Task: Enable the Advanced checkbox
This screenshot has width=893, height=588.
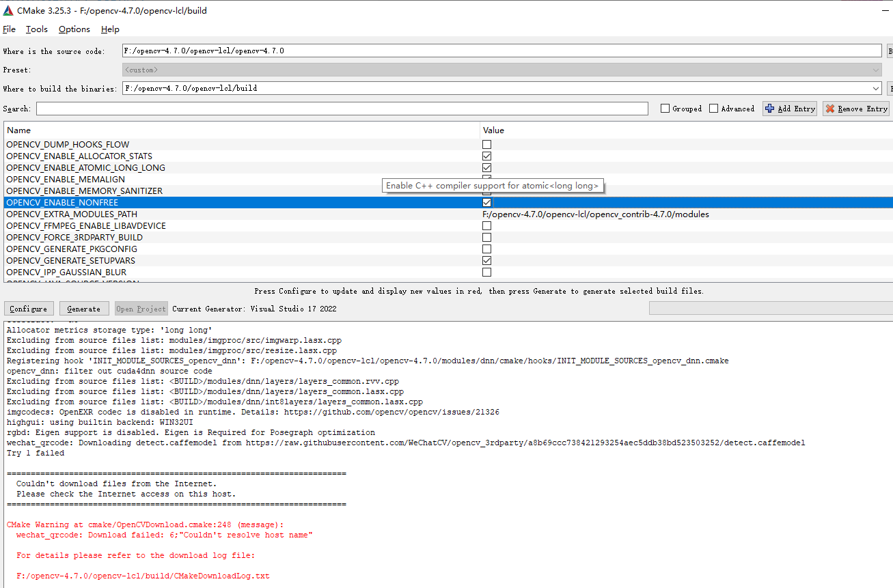Action: (x=713, y=108)
